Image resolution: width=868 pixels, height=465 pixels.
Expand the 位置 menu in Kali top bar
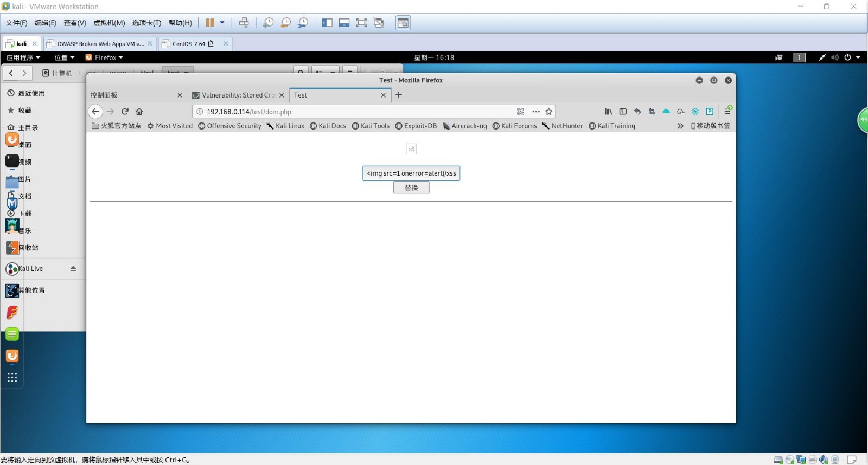point(64,57)
